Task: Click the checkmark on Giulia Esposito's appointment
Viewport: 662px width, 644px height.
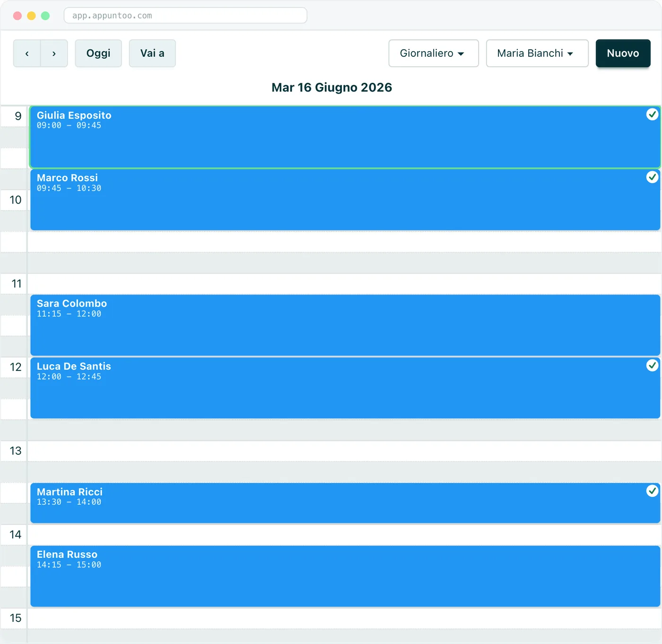Action: [x=652, y=115]
